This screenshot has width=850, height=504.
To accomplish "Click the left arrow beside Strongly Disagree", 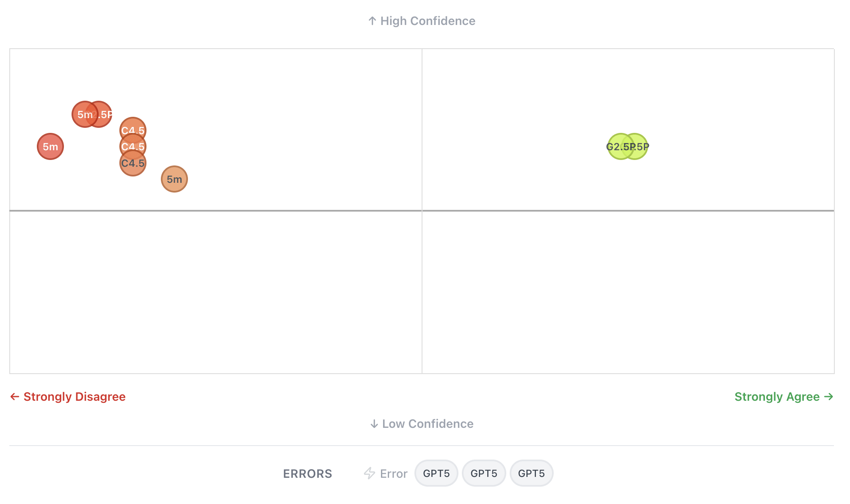I will pos(15,397).
